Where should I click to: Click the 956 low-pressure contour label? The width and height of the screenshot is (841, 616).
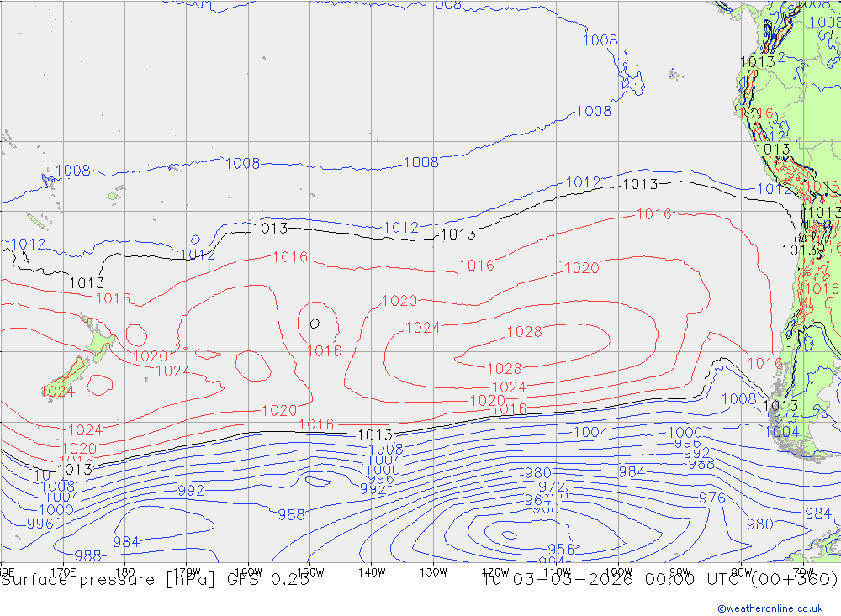tap(561, 549)
